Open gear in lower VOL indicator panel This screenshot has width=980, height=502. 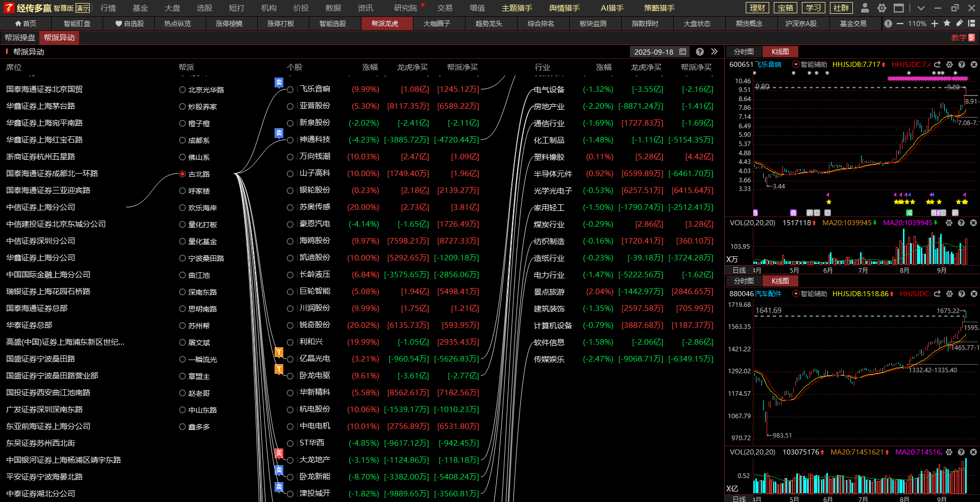point(949,452)
